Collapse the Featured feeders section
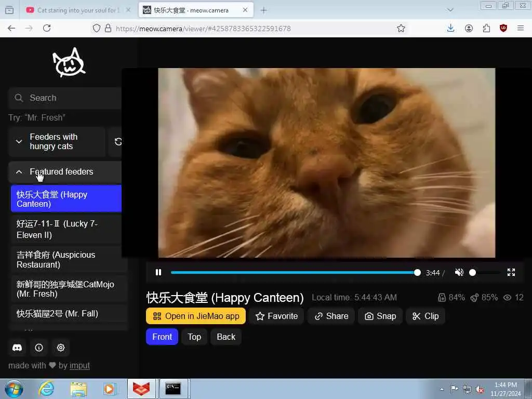Viewport: 532px width, 399px height. pos(65,172)
